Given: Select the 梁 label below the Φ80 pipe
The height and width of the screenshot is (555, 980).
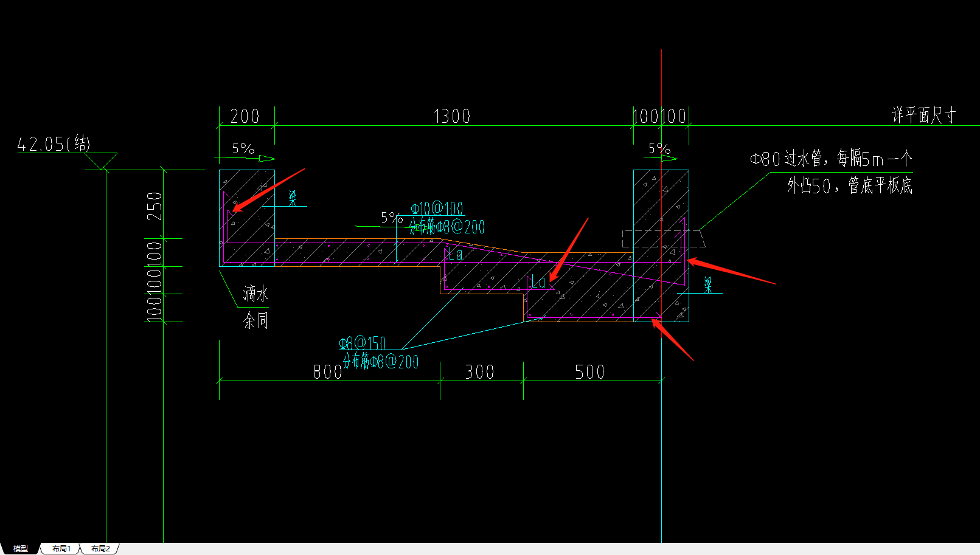Looking at the screenshot, I should point(708,284).
